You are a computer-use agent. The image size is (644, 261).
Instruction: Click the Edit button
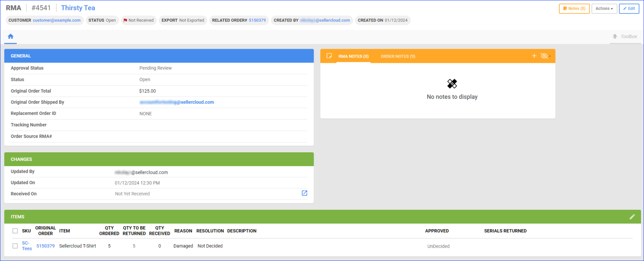[x=629, y=8]
